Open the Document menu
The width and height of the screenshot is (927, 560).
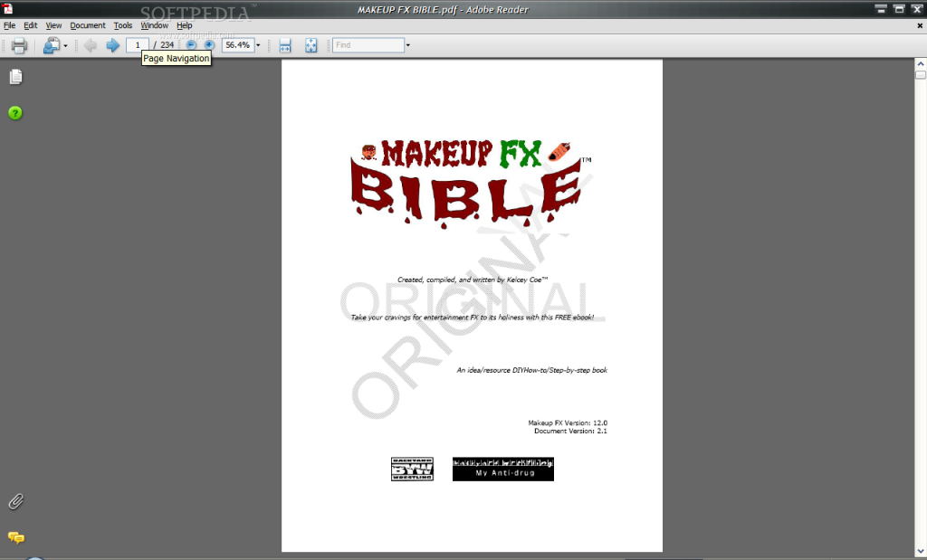(88, 25)
